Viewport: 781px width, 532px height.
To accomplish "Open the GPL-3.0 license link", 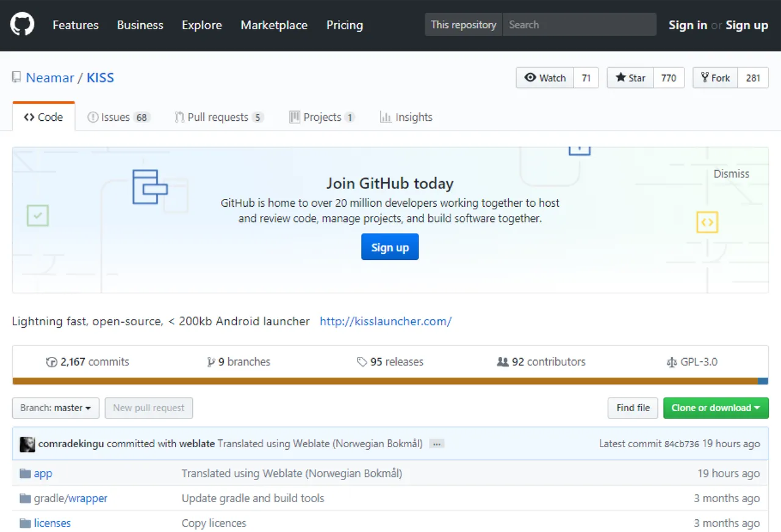I will pos(692,362).
